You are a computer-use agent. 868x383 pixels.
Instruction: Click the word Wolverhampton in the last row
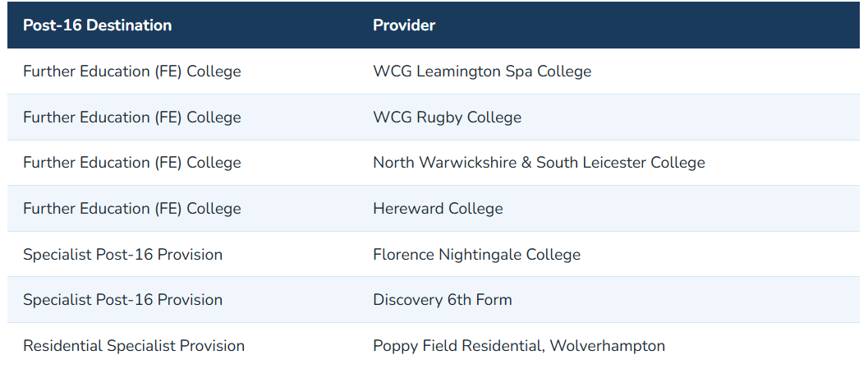[x=607, y=346]
